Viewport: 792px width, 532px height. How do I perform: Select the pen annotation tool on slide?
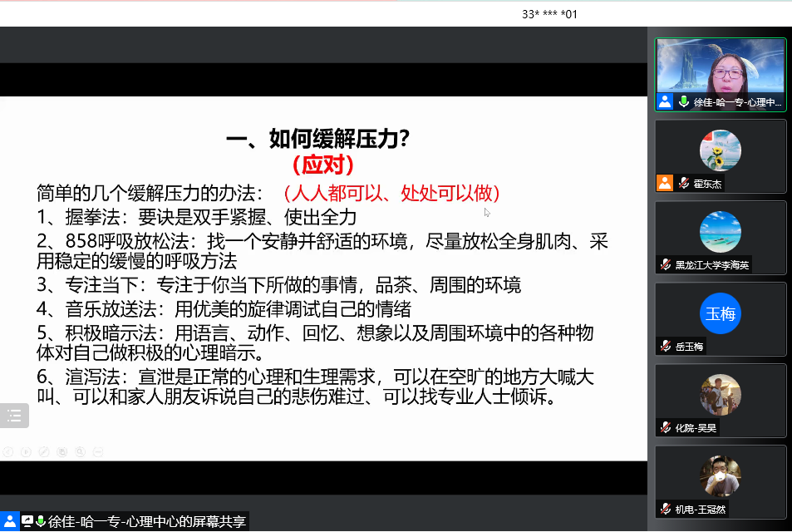coord(44,452)
